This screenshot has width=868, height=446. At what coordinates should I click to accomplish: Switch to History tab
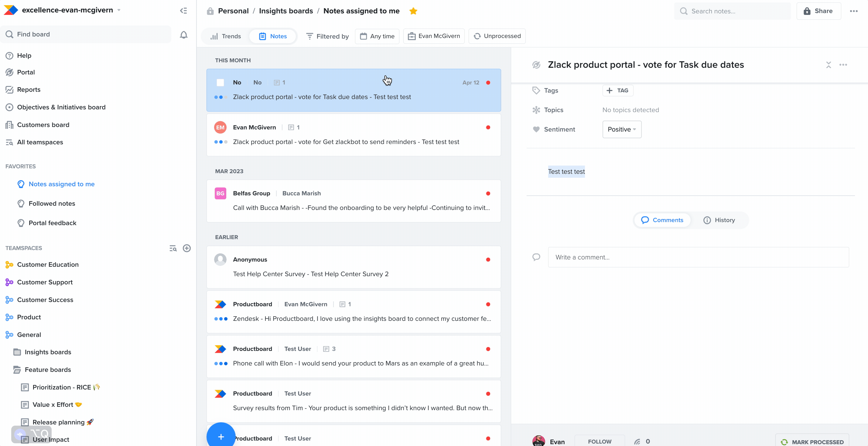[x=719, y=220]
